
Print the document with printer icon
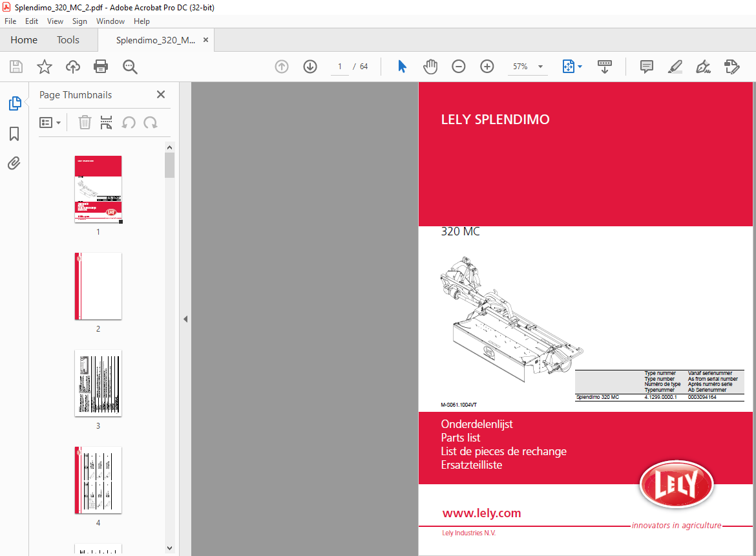point(101,67)
